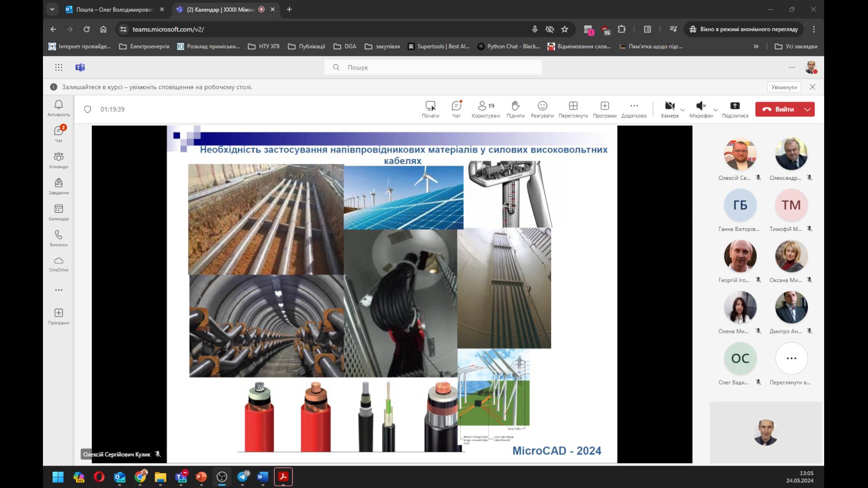This screenshot has width=868, height=488.
Task: Toggle the camera on
Action: click(x=670, y=109)
